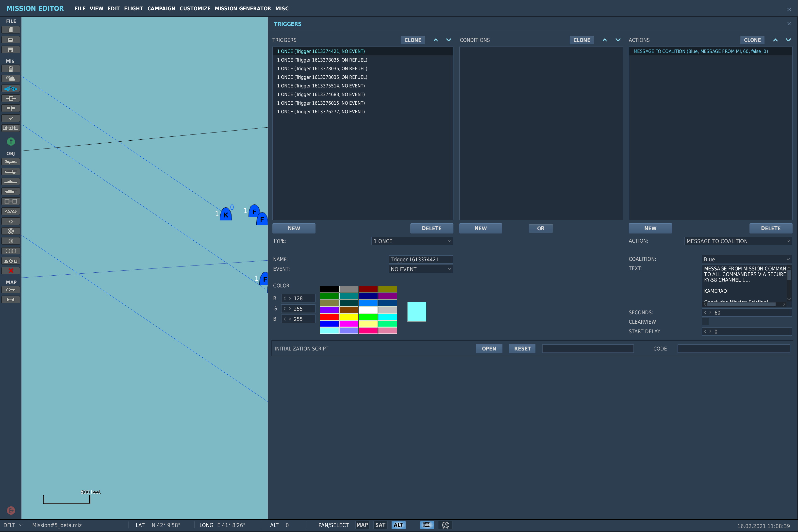Toggle the CLEARVIEW checkbox
Image resolution: width=798 pixels, height=532 pixels.
click(x=705, y=322)
